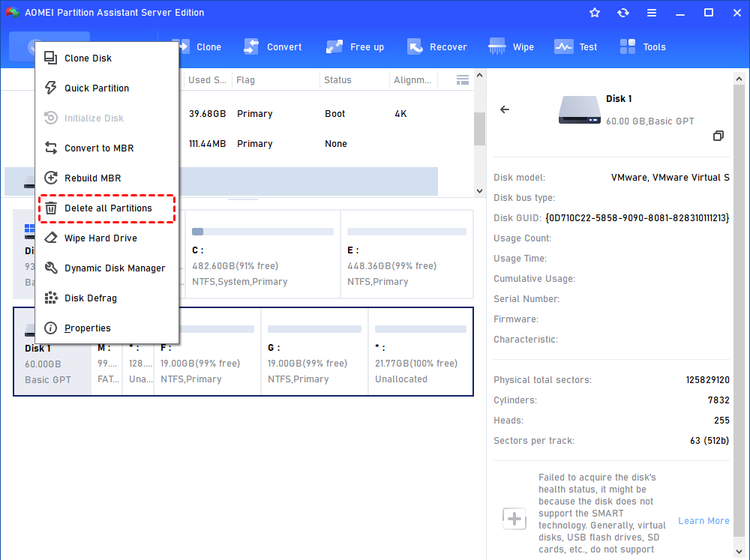The image size is (750, 560).
Task: Click the VMware Virtual S disk model value
Action: pos(670,178)
